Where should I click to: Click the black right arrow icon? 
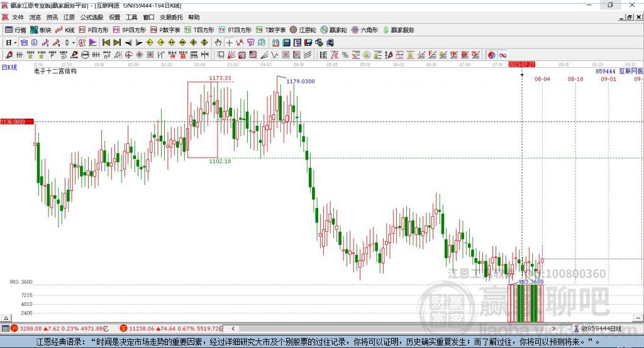(x=139, y=43)
